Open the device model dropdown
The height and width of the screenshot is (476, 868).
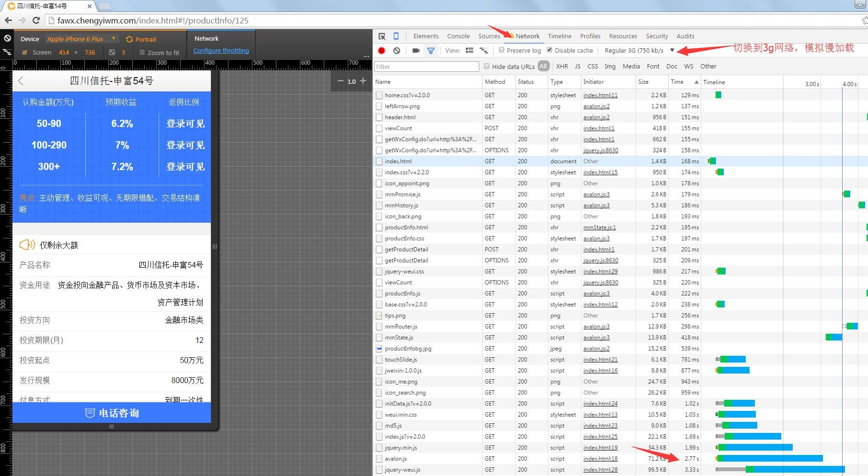coord(82,39)
